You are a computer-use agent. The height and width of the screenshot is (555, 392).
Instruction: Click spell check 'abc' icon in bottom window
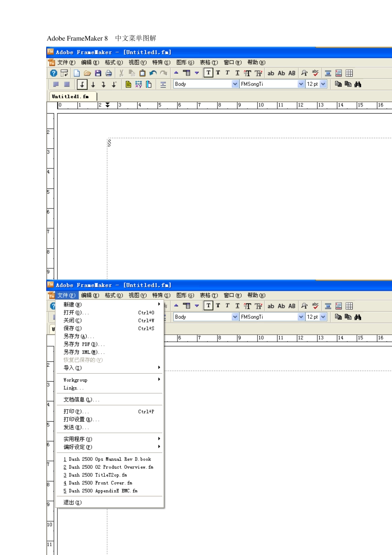pyautogui.click(x=315, y=306)
